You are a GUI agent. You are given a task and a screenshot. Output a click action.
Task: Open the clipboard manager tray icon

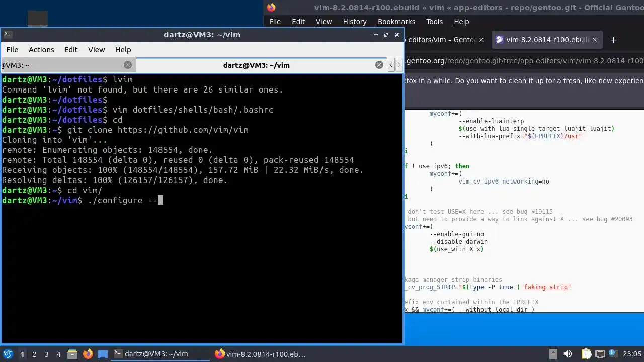tap(586, 354)
